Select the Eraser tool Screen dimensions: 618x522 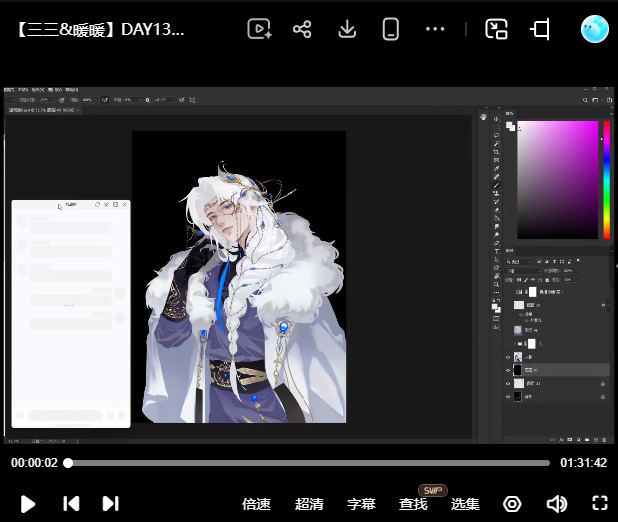click(497, 210)
